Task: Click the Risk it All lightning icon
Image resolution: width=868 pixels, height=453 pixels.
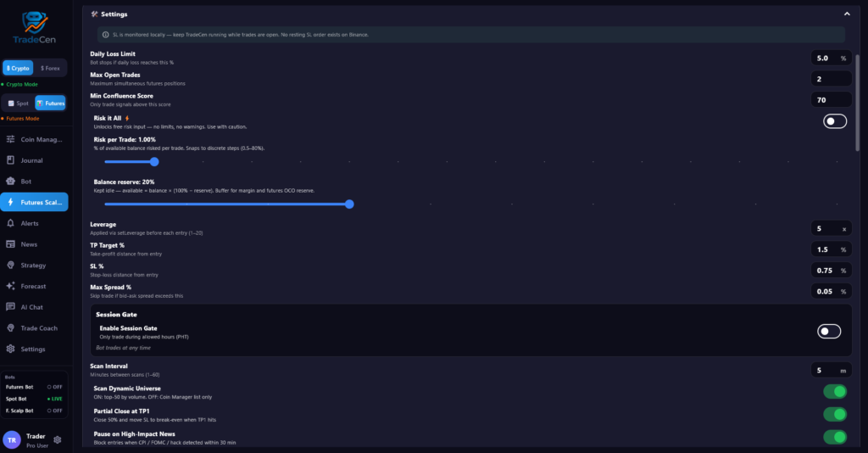Action: [x=127, y=118]
